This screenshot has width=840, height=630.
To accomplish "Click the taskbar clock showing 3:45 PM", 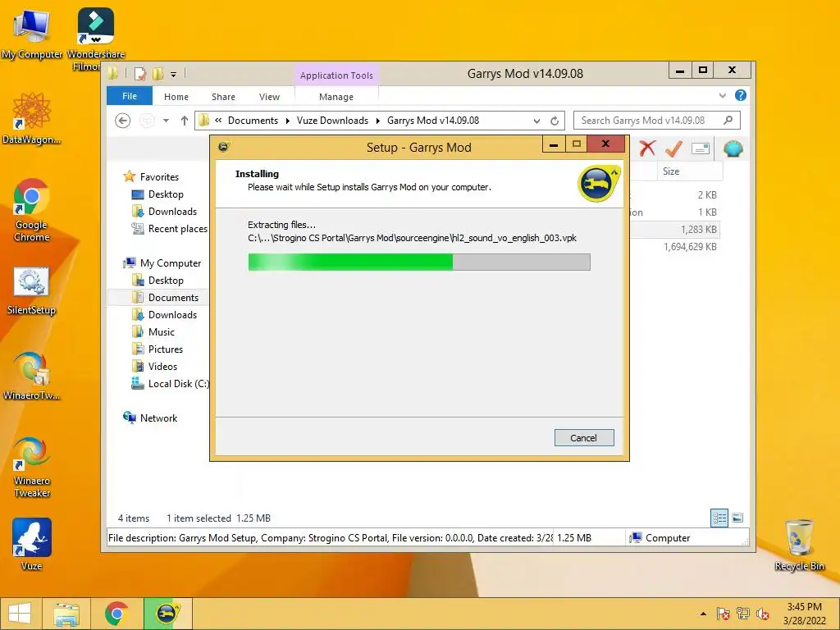I will [804, 614].
